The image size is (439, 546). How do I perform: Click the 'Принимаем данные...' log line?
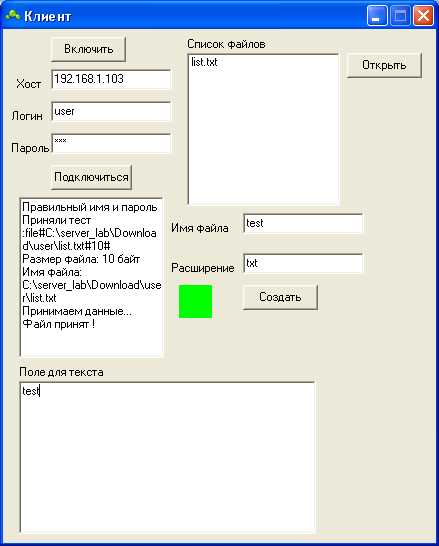pos(77,311)
